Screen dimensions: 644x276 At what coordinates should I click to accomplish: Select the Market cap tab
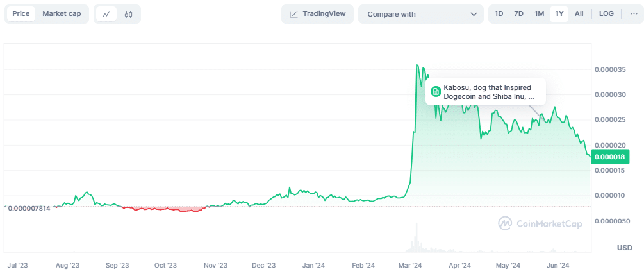pos(62,14)
